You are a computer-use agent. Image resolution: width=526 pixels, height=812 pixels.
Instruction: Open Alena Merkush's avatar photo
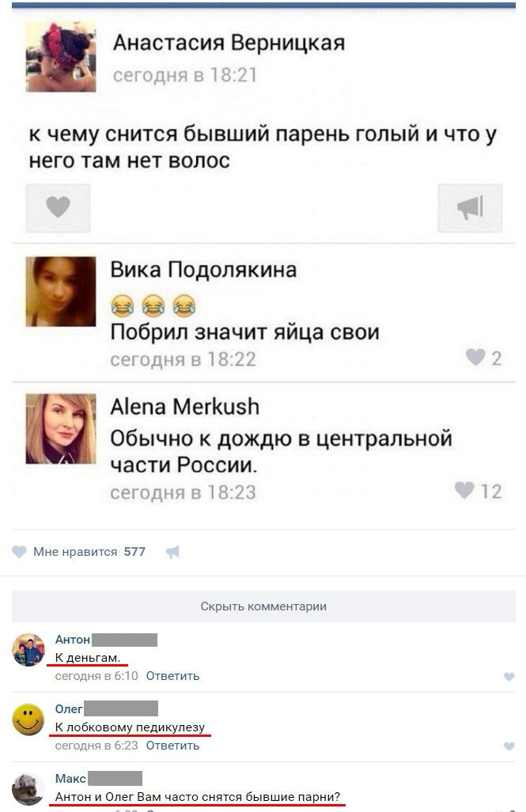tap(61, 429)
